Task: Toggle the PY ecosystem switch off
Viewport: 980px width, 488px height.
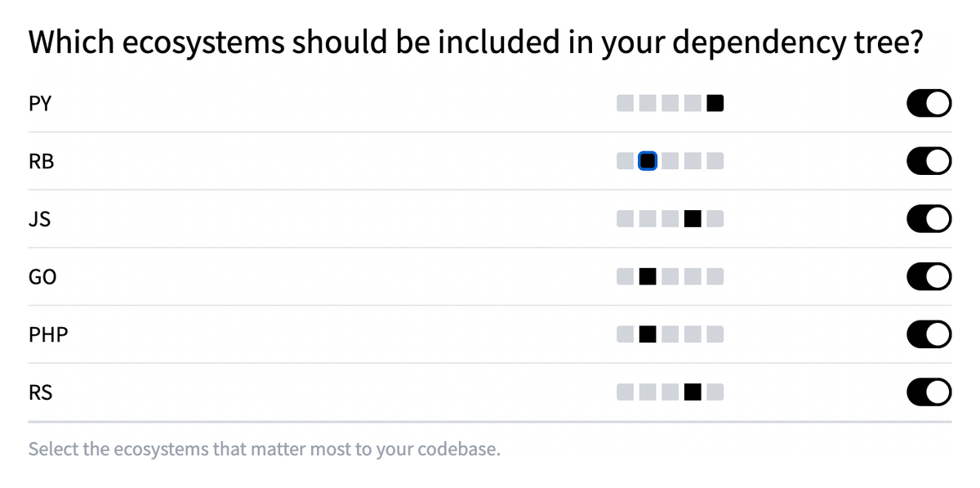Action: click(929, 103)
